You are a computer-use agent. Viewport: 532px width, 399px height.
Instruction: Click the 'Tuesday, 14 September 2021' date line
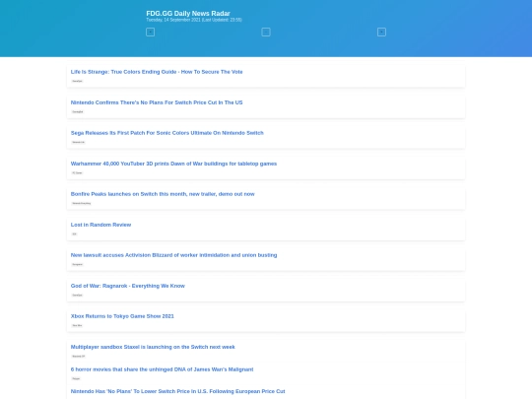pos(194,20)
